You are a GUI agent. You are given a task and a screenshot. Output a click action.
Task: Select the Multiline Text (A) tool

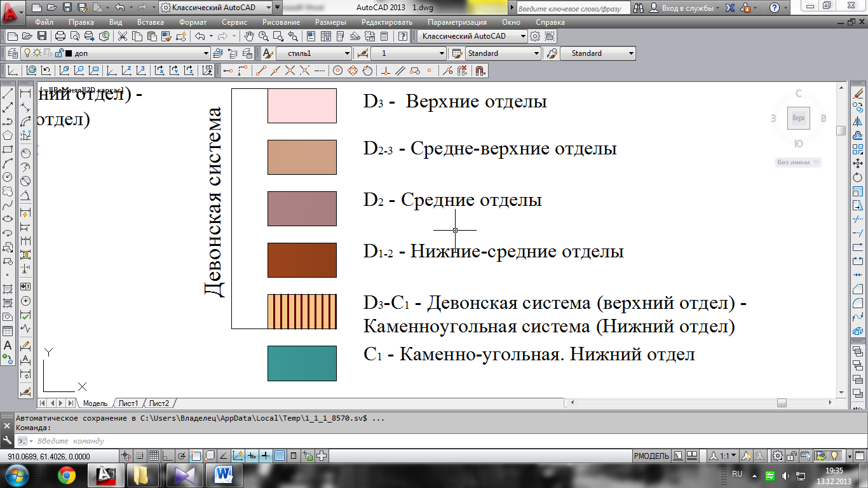coord(8,345)
